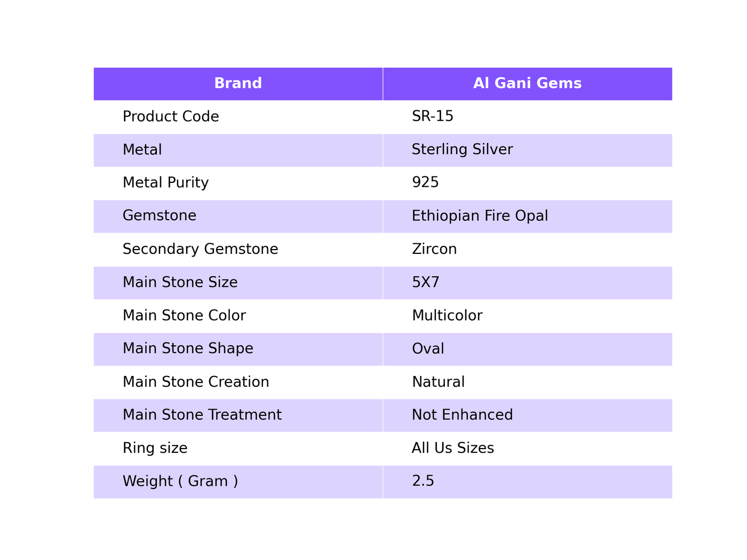Select the Ethiopian Fire Opal cell
The image size is (747, 560).
click(527, 216)
